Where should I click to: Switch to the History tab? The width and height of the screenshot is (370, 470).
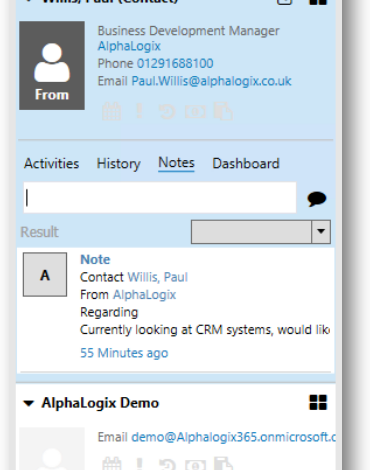click(x=119, y=164)
